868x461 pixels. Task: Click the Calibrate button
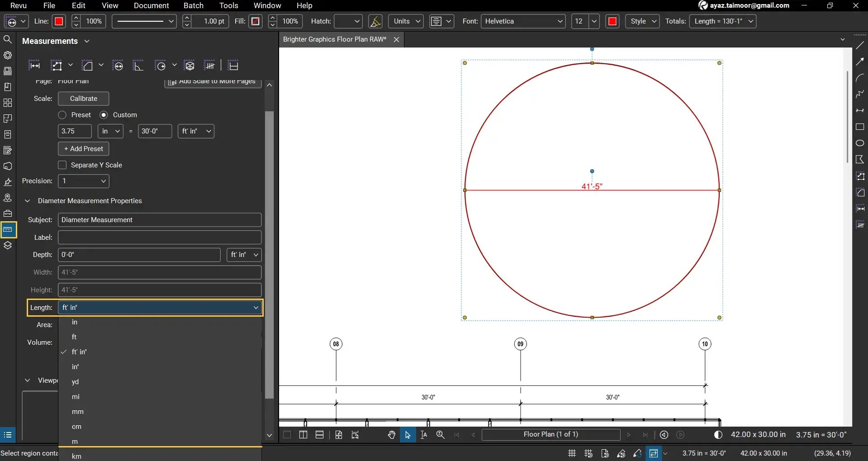click(83, 98)
